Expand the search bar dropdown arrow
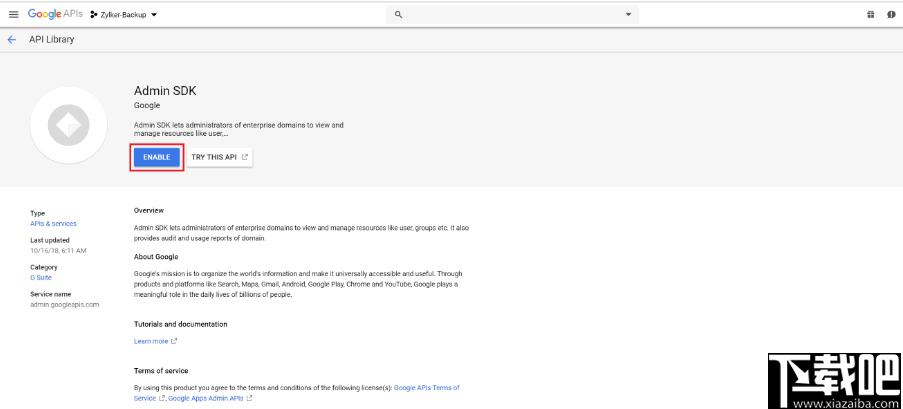The width and height of the screenshot is (903, 409). [x=628, y=14]
